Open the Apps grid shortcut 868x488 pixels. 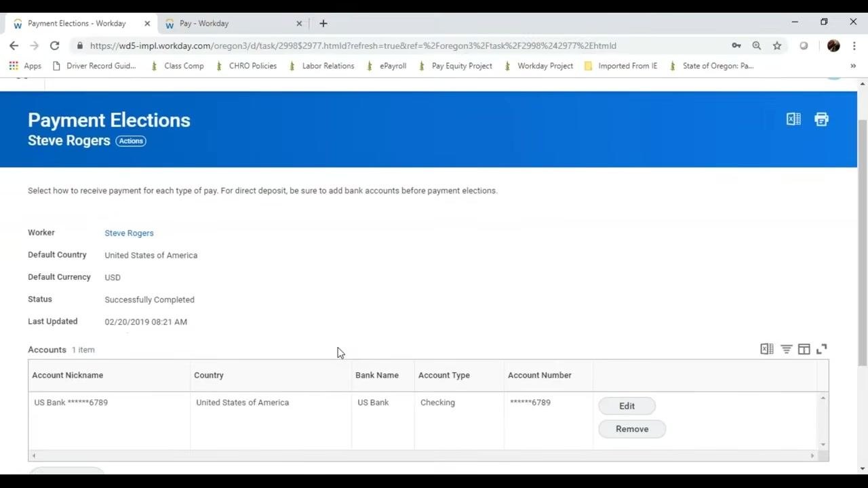coord(25,66)
